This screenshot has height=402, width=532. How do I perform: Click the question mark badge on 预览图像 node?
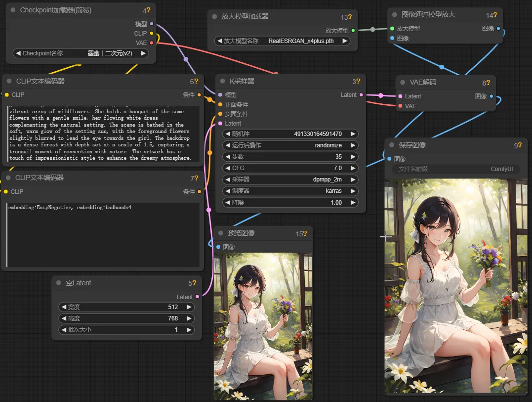coord(304,234)
